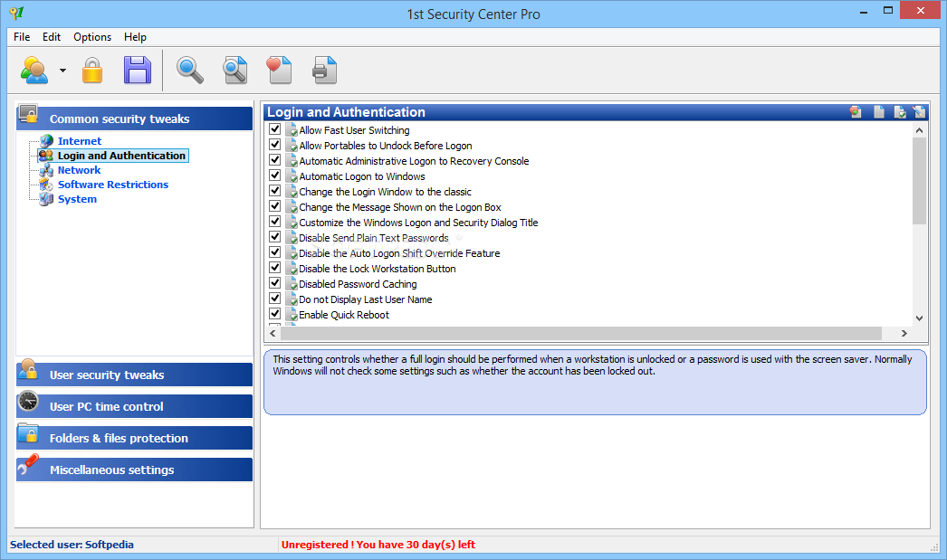Click the 'Enable Quick Reboot' row text
This screenshot has width=947, height=560.
pyautogui.click(x=344, y=315)
